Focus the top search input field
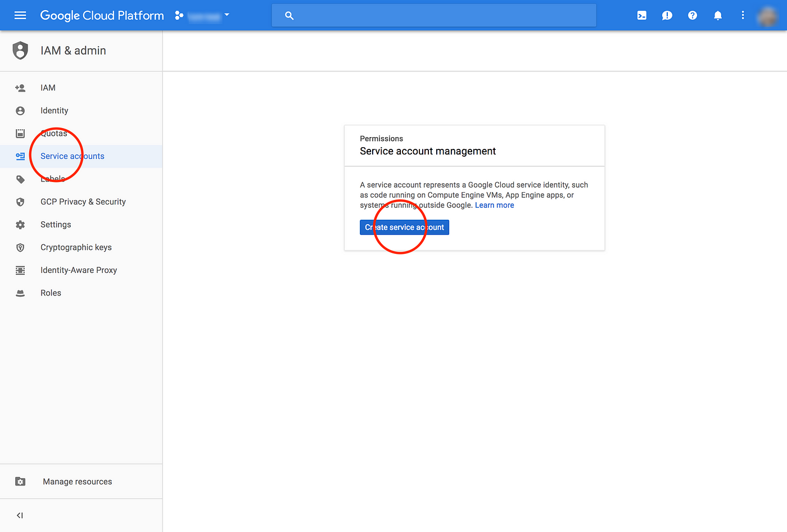787x532 pixels. click(x=434, y=16)
